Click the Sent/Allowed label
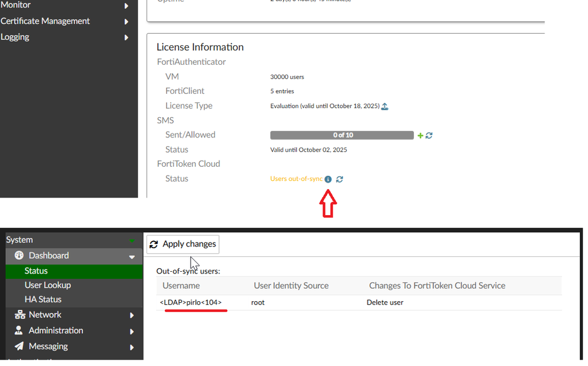This screenshot has height=366, width=588. click(x=191, y=135)
